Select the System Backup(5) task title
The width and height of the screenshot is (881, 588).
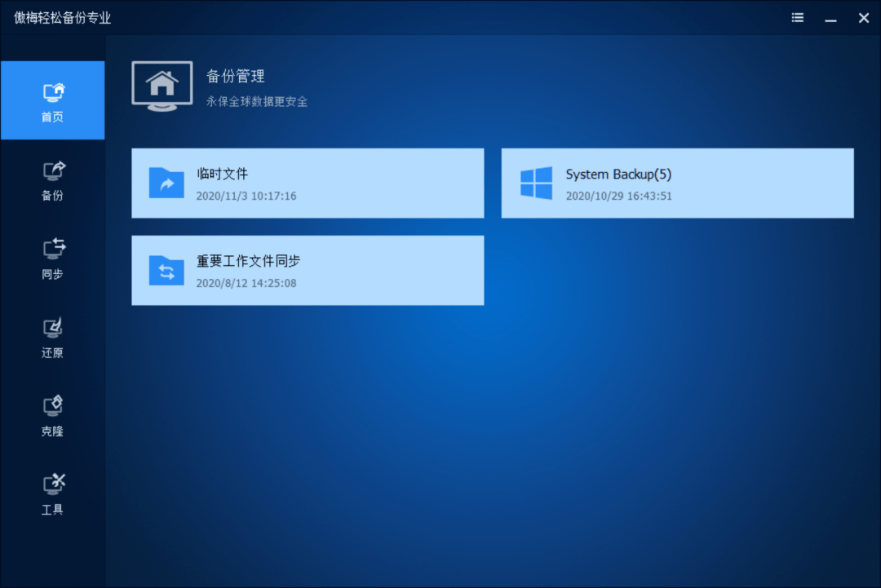[x=618, y=175]
